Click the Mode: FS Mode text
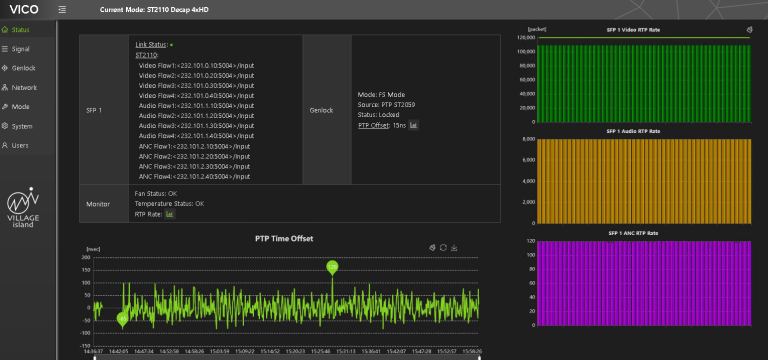This screenshot has width=768, height=360. point(382,95)
